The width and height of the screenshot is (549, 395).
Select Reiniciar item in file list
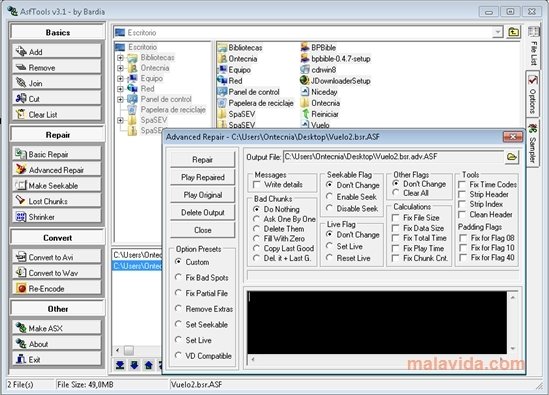tap(320, 114)
